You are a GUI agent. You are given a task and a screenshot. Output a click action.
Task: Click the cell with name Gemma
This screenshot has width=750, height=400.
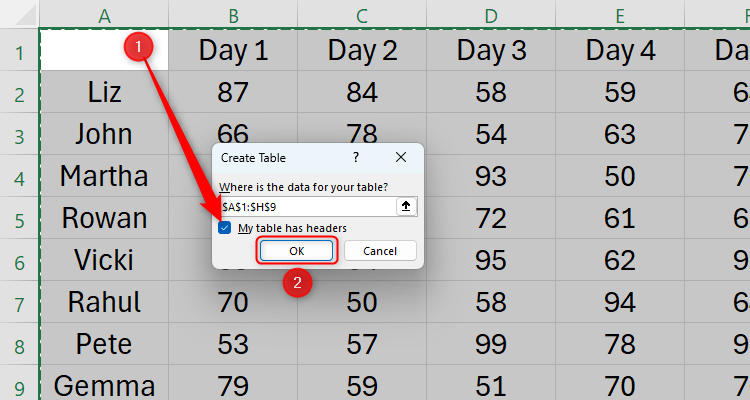tap(104, 385)
